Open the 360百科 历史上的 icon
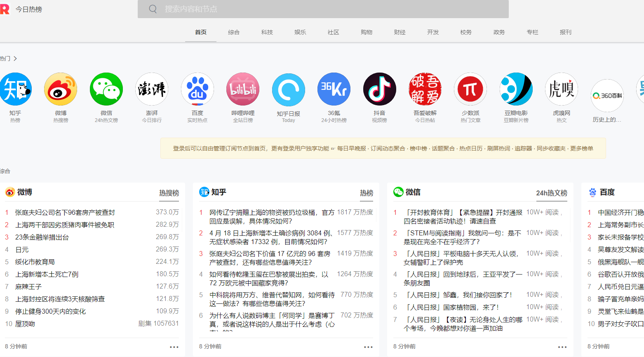The height and width of the screenshot is (357, 644). (607, 96)
